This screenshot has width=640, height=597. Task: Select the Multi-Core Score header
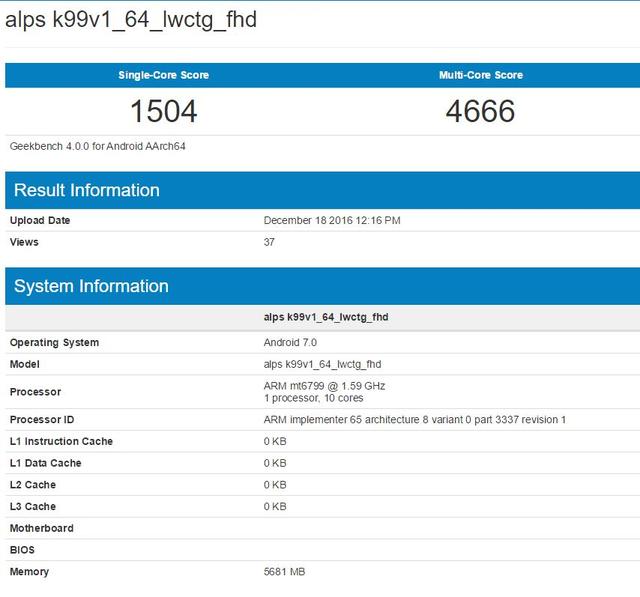pos(481,75)
